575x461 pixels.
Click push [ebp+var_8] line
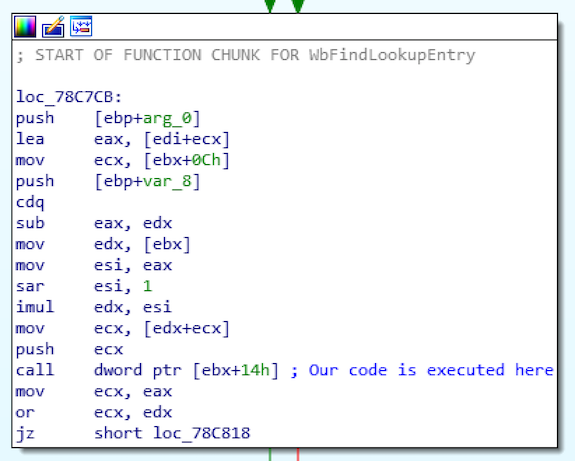tap(108, 182)
